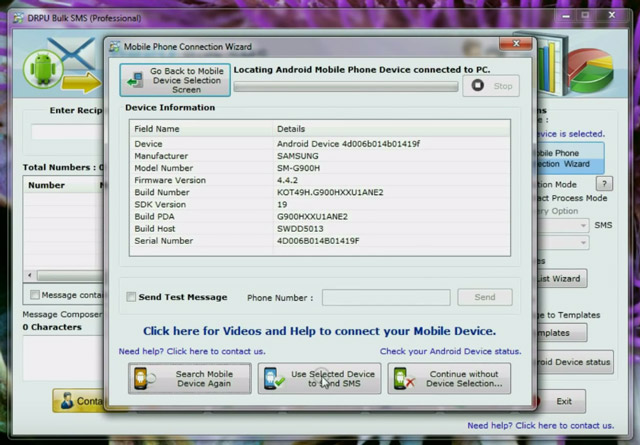Click phone checkmark icon on Use Selected Device
Screen dimensions: 640x445
(273, 378)
